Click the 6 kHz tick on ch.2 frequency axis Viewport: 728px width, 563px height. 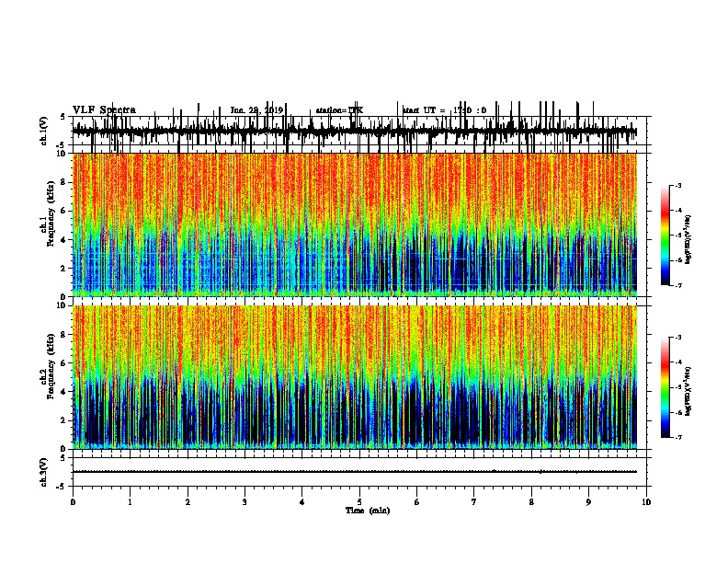point(63,363)
